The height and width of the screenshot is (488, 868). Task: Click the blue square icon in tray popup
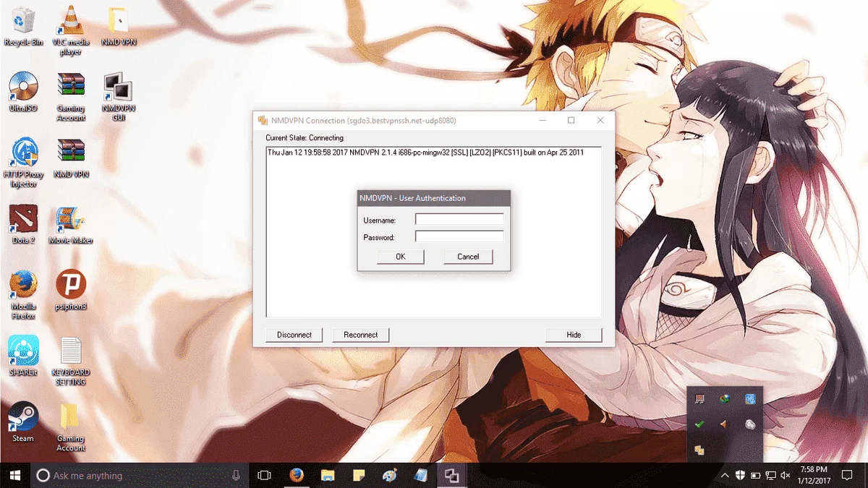pos(750,399)
